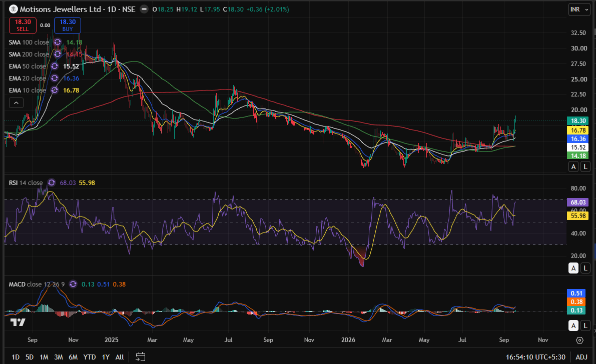This screenshot has width=596, height=364.
Task: Click the EMA 50 close legend label
Action: (x=28, y=66)
